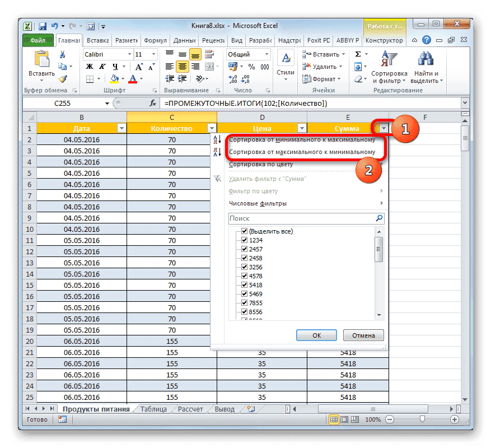Click the Format Painter brush icon

click(62, 78)
